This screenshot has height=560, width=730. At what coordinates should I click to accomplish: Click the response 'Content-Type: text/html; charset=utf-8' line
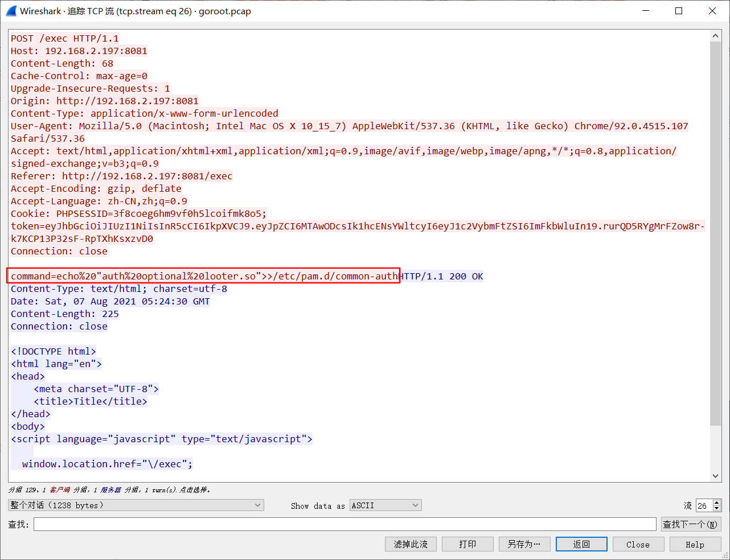click(x=119, y=289)
